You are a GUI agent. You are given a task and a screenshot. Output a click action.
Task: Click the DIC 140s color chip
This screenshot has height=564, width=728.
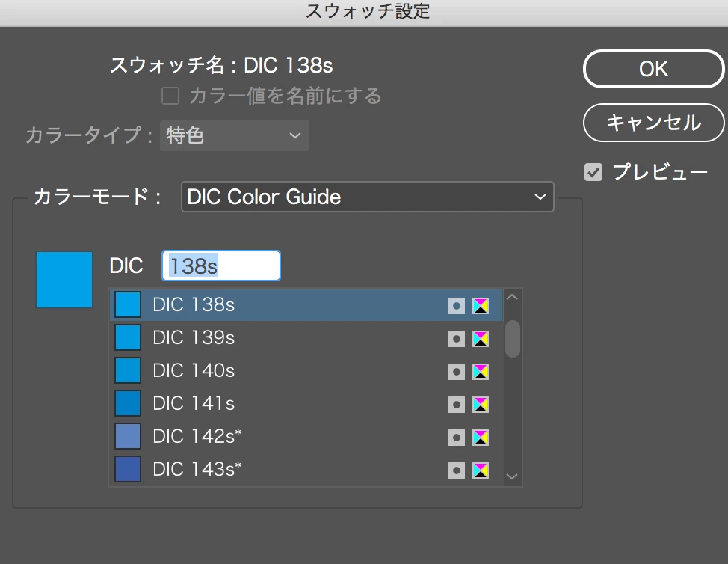[x=128, y=370]
